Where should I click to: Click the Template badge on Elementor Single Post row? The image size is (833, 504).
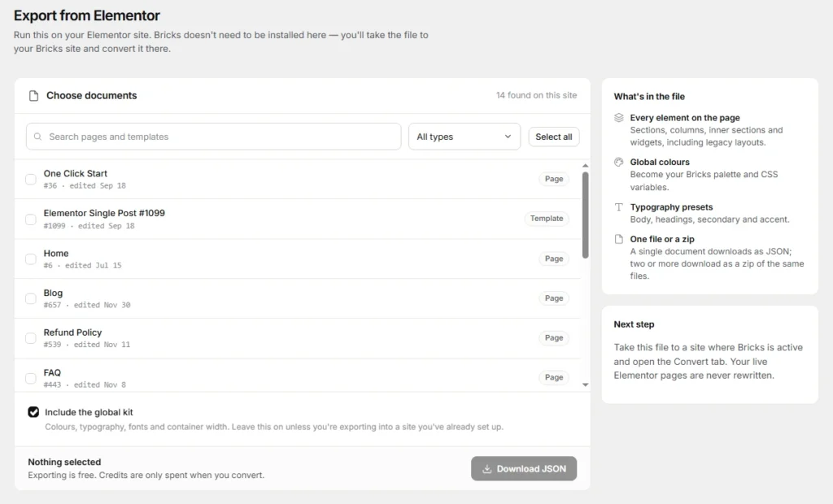tap(547, 219)
